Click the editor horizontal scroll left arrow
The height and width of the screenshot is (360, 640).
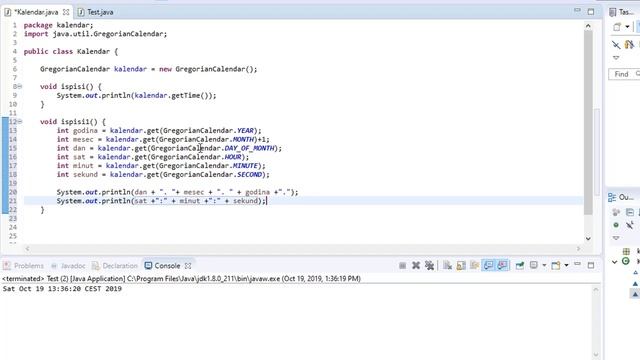coord(27,249)
